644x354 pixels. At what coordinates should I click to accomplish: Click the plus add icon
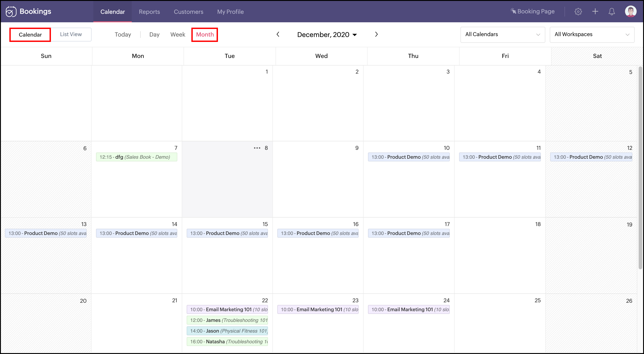[x=595, y=12]
